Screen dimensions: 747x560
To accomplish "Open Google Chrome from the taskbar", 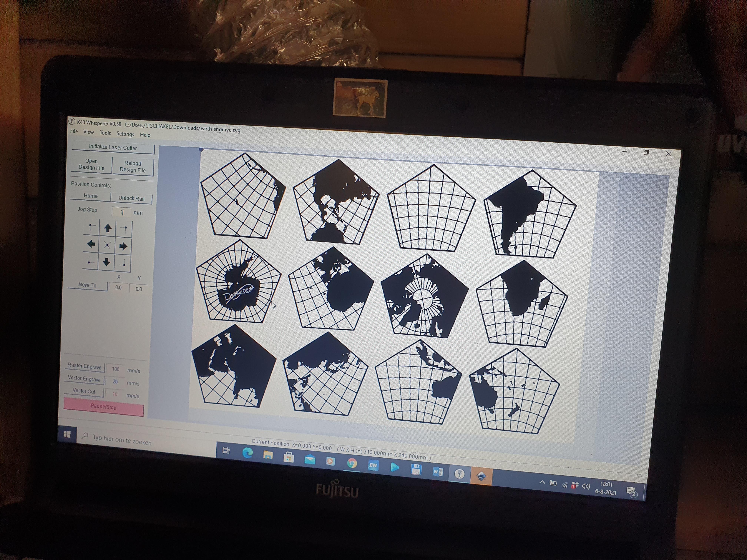I will [352, 463].
